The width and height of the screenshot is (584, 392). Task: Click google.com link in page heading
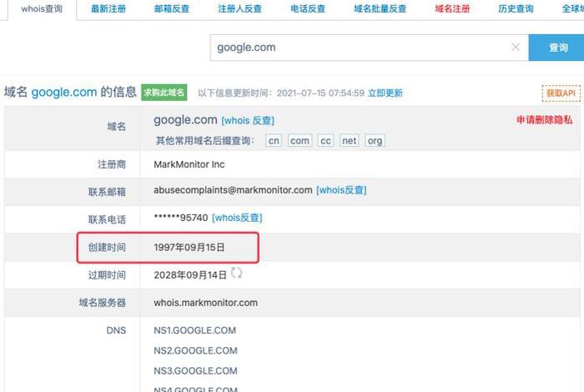tap(64, 92)
